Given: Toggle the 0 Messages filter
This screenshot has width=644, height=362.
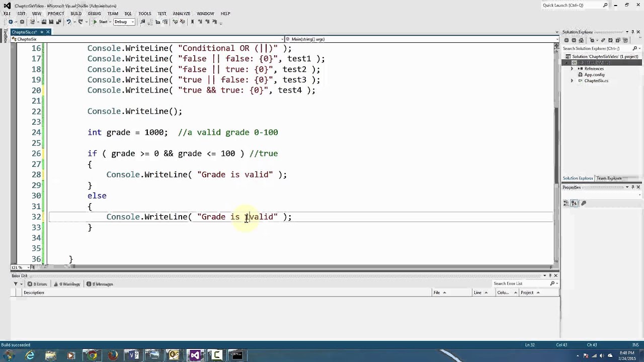Looking at the screenshot, I should [100, 284].
